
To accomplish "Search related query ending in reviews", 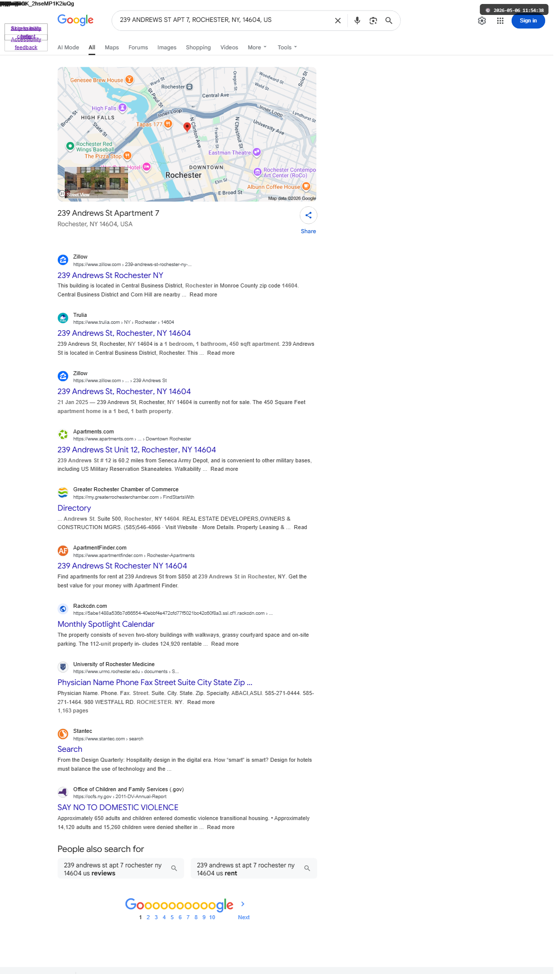I will pyautogui.click(x=121, y=869).
